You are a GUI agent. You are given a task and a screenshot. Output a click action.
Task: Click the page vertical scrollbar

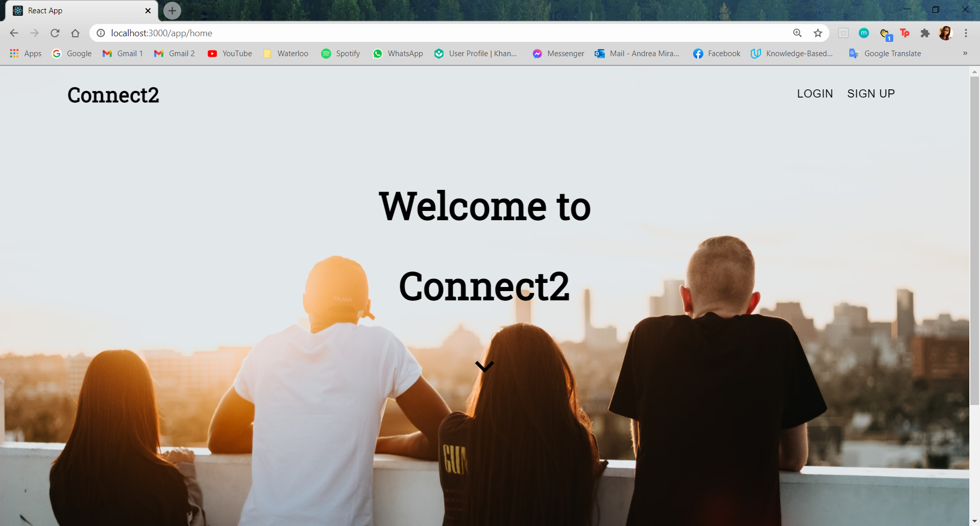point(974,240)
